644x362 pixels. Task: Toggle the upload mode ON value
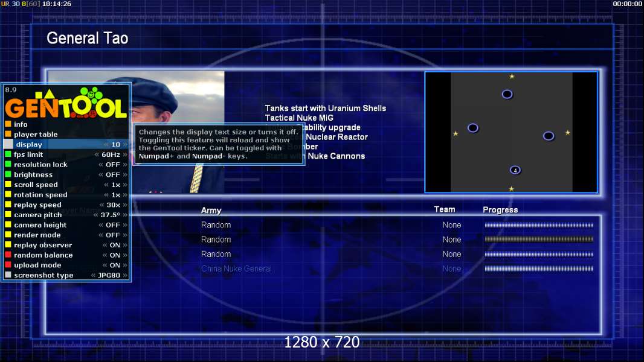pos(115,265)
